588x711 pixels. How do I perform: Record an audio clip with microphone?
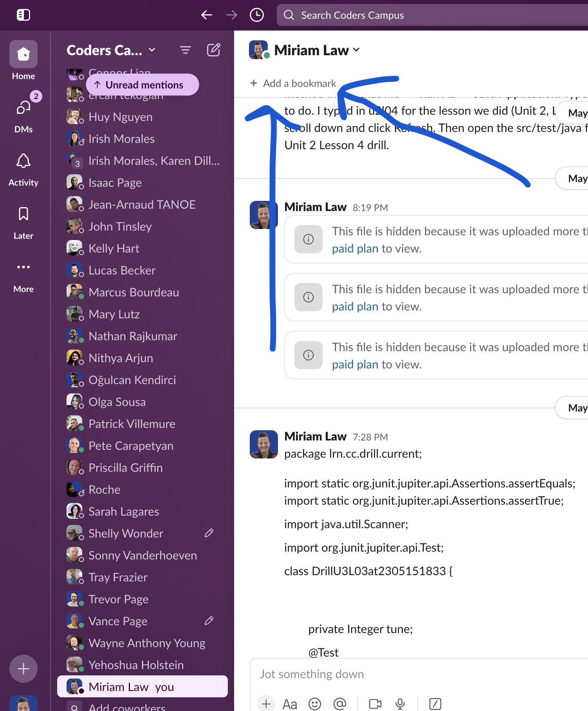[400, 704]
